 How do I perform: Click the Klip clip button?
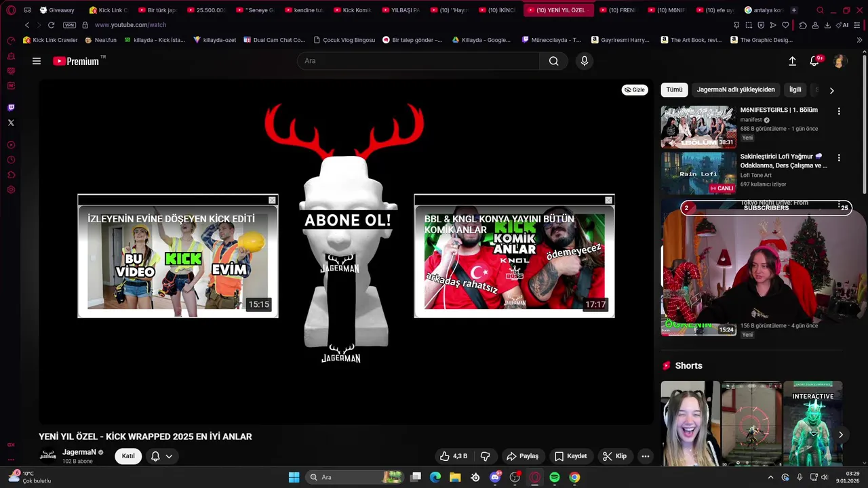614,456
